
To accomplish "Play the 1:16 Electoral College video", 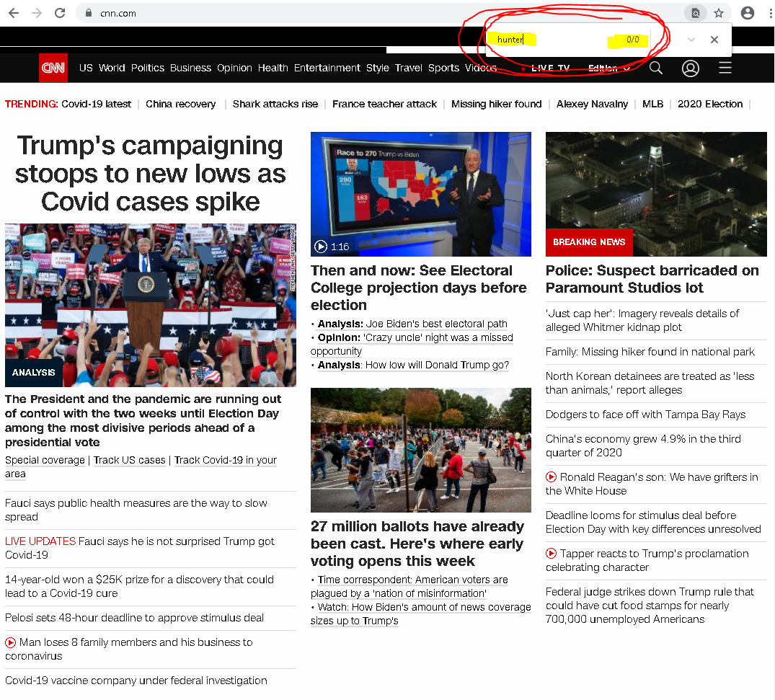I will (321, 246).
